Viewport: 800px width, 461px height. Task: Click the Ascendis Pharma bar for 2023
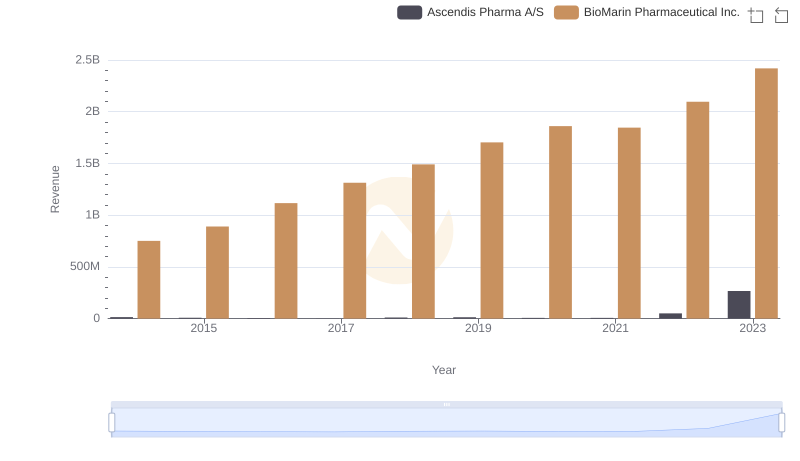[739, 305]
